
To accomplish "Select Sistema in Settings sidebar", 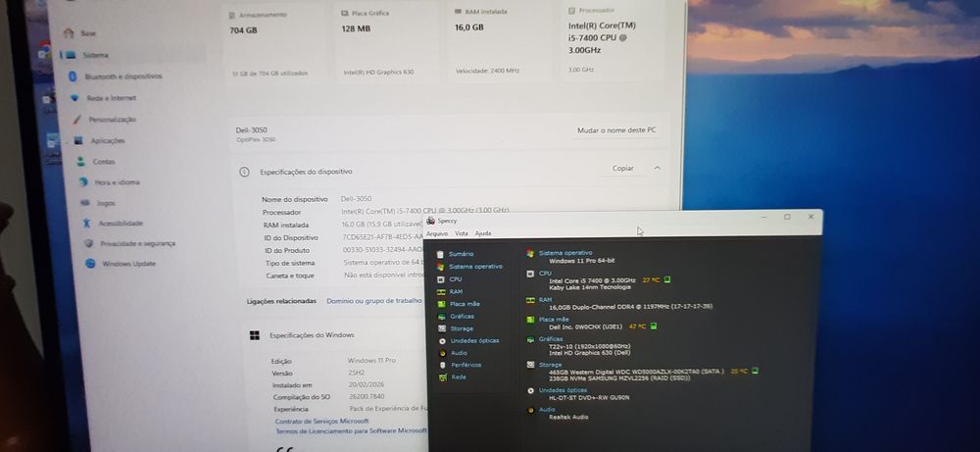I will tap(96, 55).
